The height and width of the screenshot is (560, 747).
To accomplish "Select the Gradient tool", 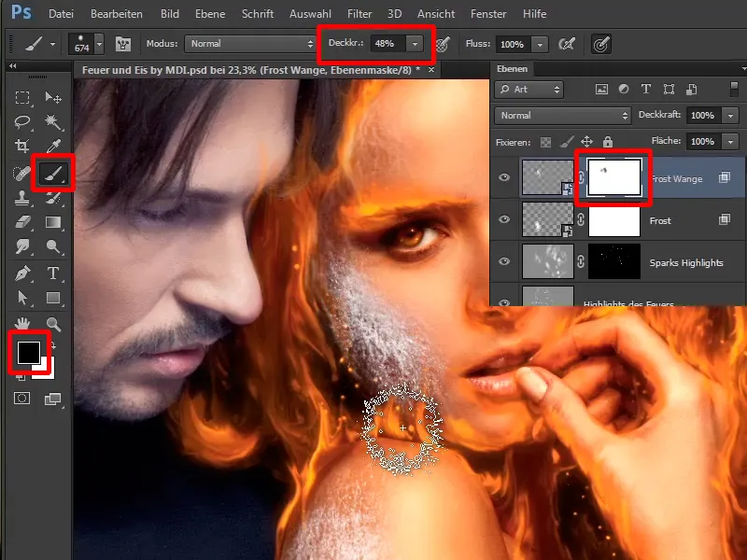I will click(x=53, y=222).
